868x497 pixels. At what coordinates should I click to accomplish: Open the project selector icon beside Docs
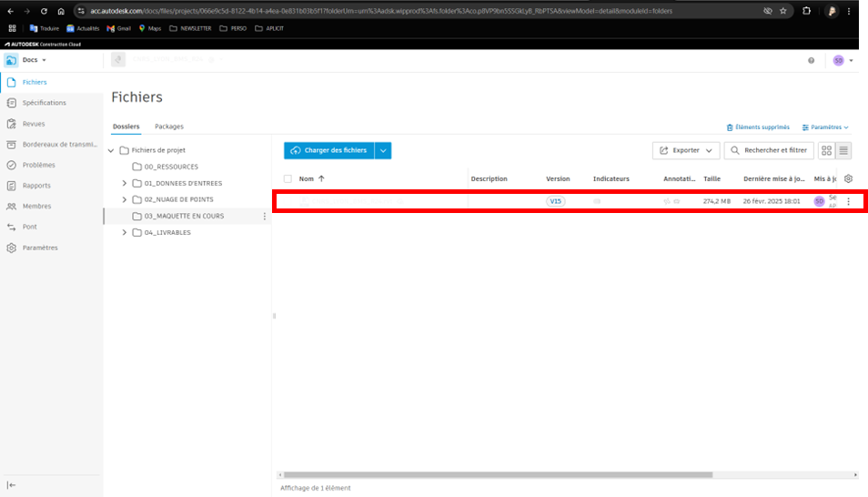(x=118, y=60)
